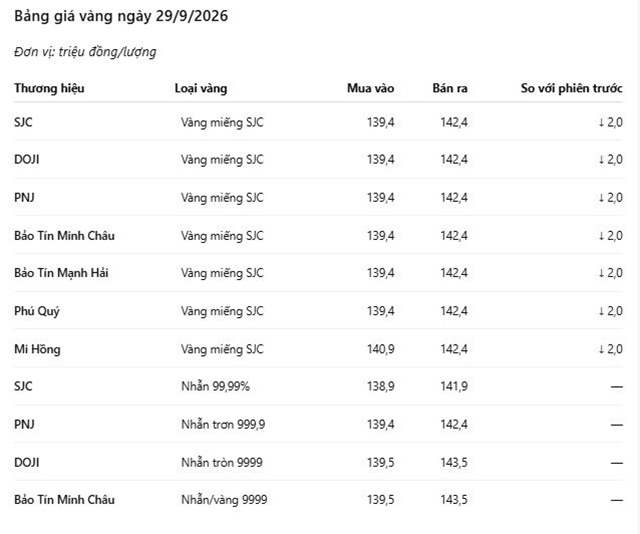Viewport: 640px width, 534px height.
Task: Click sell price 143,5 in DOJI ring row
Action: pos(454,463)
